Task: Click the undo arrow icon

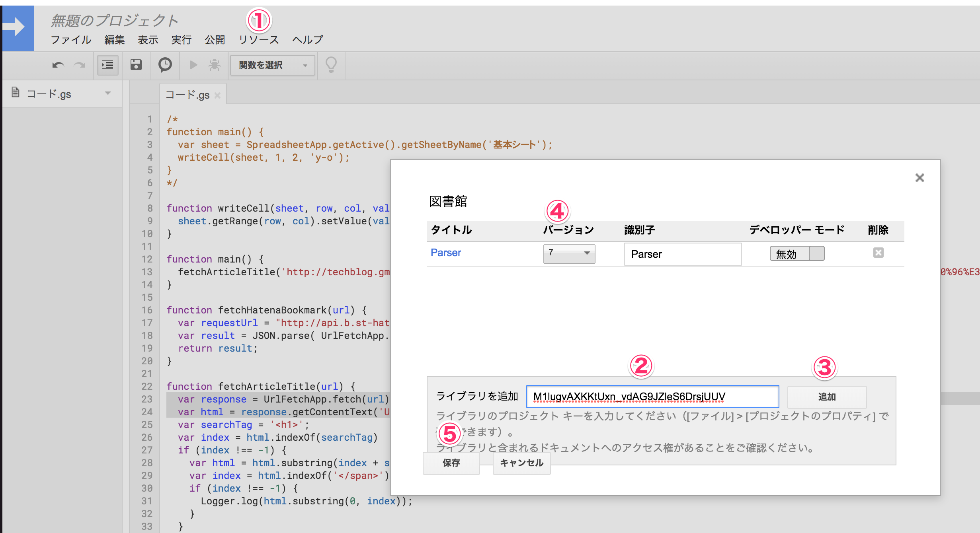Action: pyautogui.click(x=58, y=65)
